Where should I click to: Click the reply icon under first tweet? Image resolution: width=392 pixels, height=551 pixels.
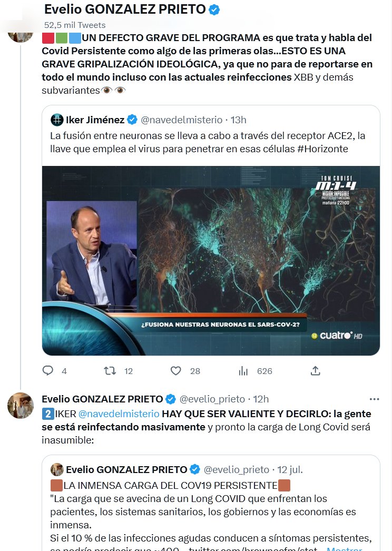(x=48, y=371)
